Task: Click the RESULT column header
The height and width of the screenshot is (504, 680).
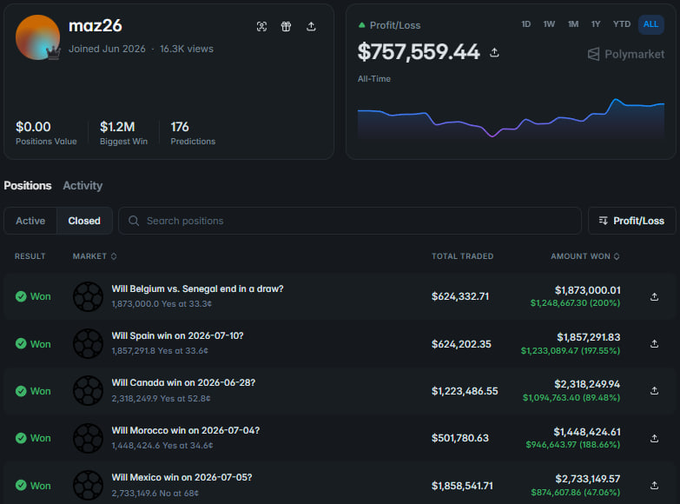Action: pos(30,256)
